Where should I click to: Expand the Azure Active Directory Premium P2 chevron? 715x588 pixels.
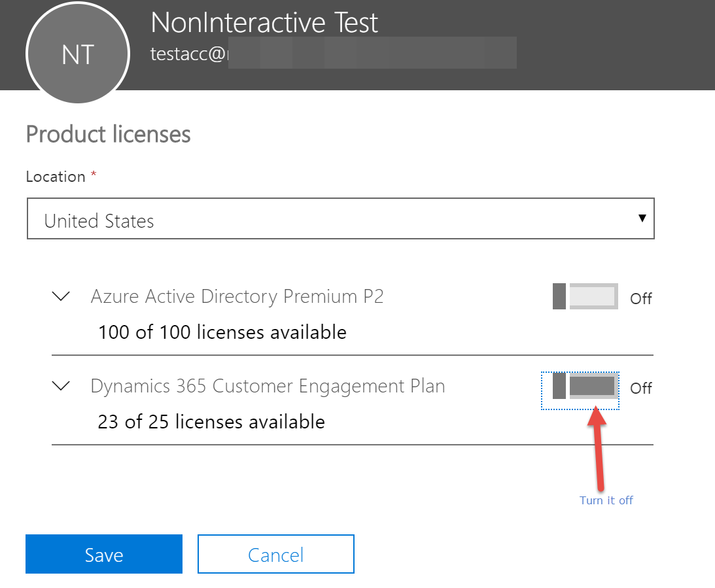point(61,296)
